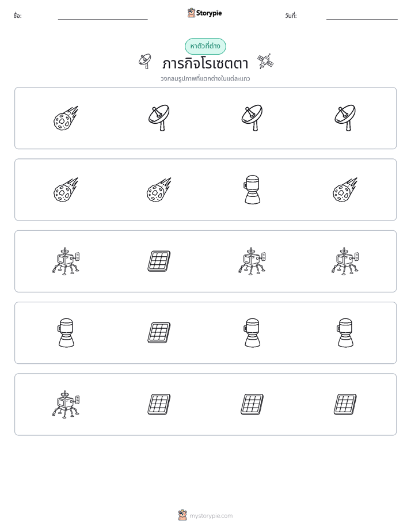Select the rocket capsule in row two

[x=252, y=189]
